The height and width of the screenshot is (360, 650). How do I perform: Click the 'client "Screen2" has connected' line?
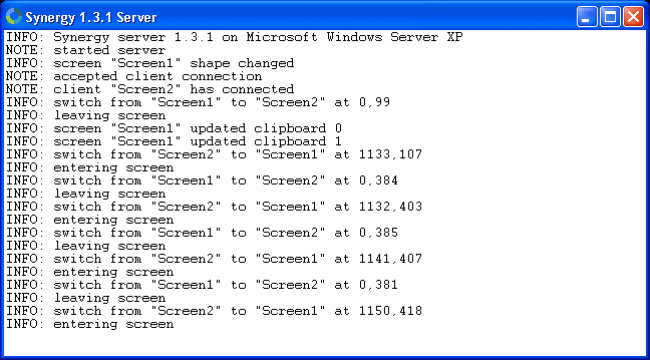[x=150, y=89]
